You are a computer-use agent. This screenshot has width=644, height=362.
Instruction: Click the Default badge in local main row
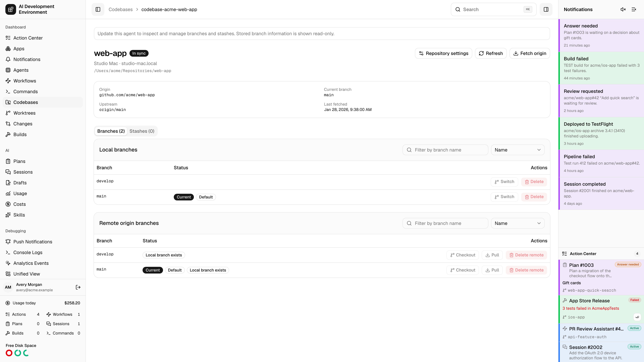coord(206,197)
